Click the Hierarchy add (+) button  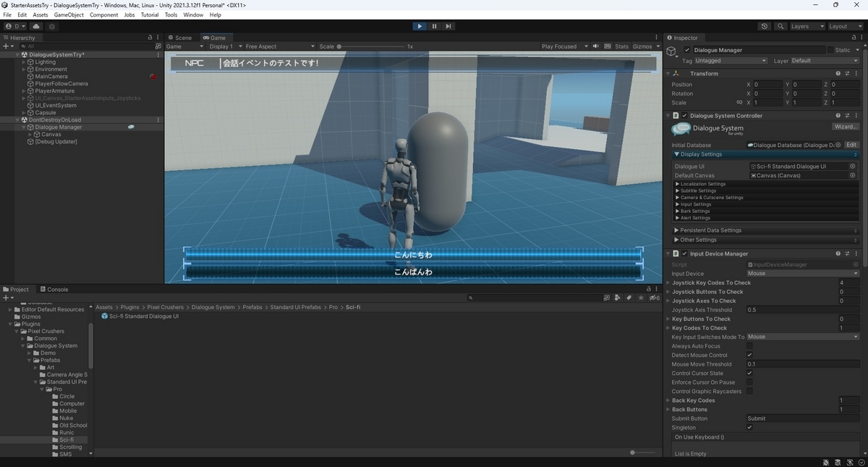coord(8,46)
